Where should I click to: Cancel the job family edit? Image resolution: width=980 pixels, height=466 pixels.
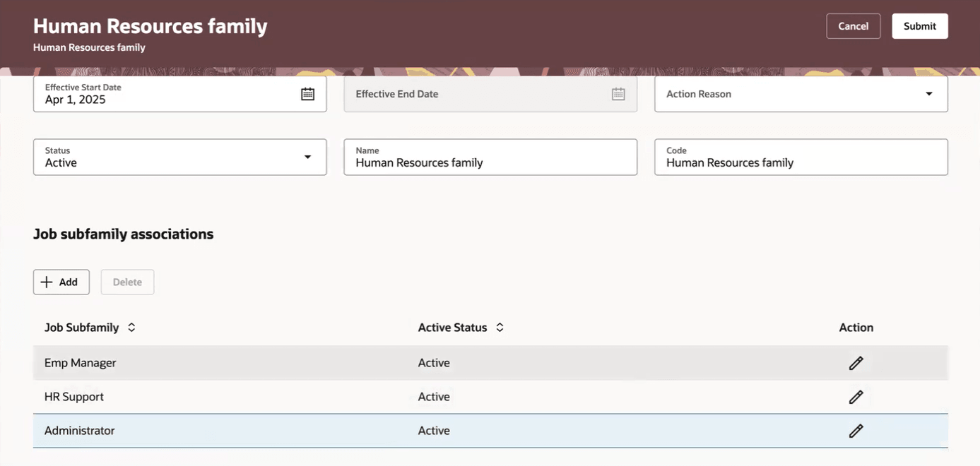(854, 26)
